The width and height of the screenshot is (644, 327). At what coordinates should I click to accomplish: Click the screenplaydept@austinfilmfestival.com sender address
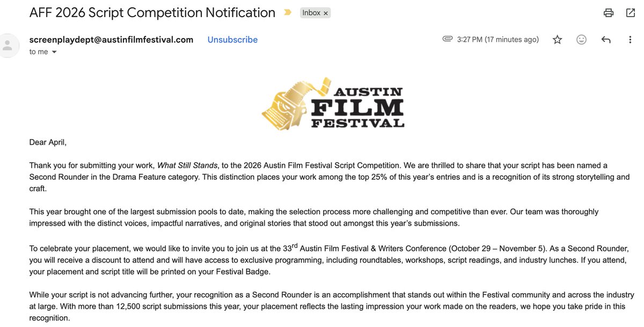click(111, 40)
